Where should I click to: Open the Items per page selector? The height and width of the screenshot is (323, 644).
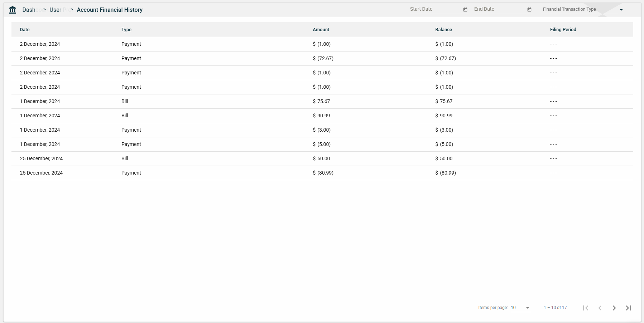pos(520,308)
